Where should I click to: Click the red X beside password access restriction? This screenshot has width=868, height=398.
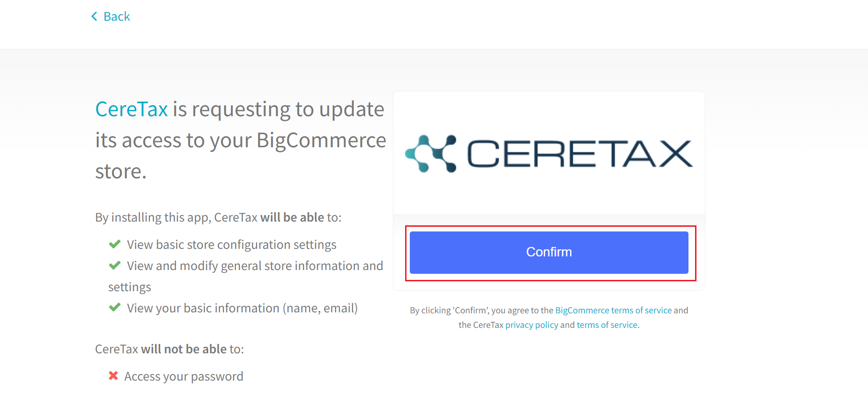click(113, 375)
